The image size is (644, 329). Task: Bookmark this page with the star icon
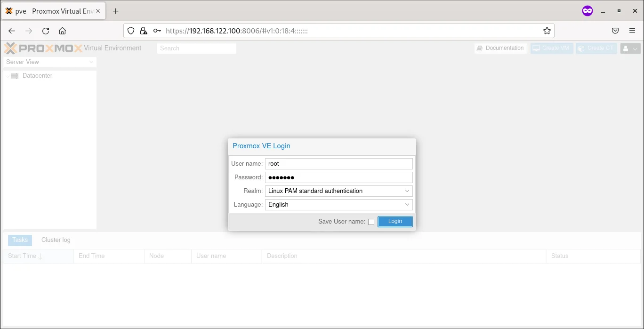(x=547, y=31)
